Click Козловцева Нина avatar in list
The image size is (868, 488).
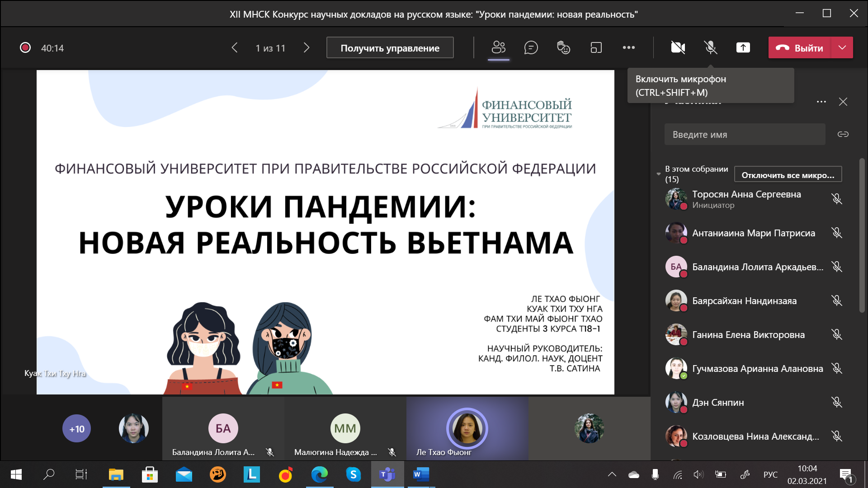point(676,436)
